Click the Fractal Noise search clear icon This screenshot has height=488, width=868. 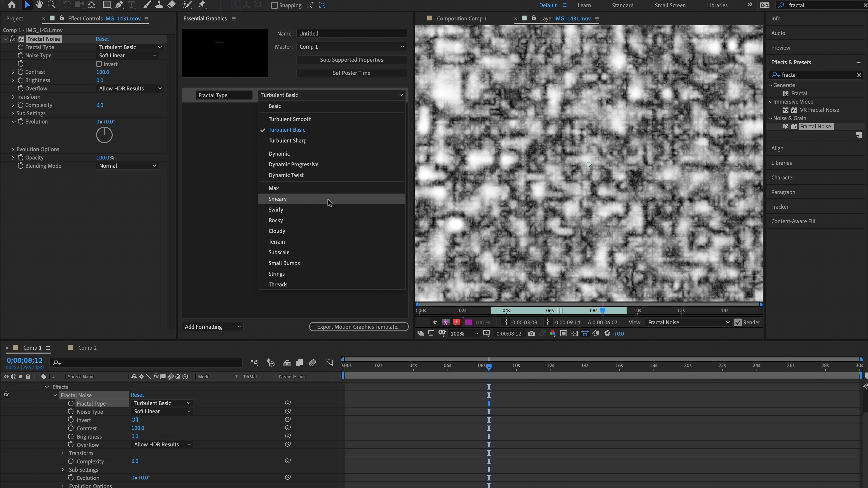(x=859, y=74)
